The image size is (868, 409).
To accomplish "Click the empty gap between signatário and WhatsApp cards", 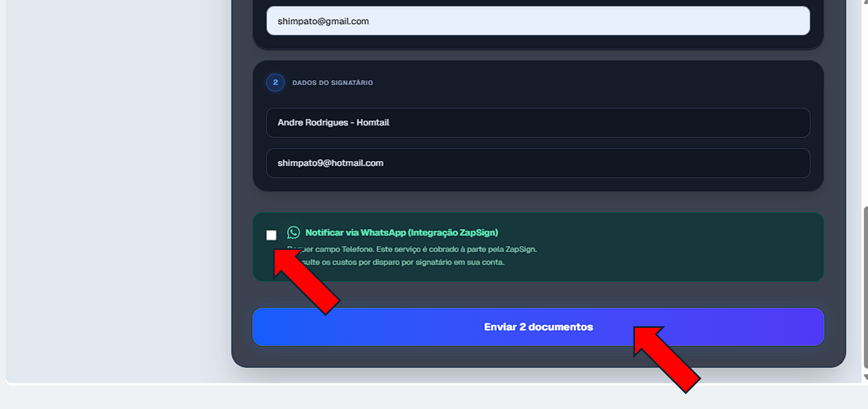I will click(x=538, y=202).
